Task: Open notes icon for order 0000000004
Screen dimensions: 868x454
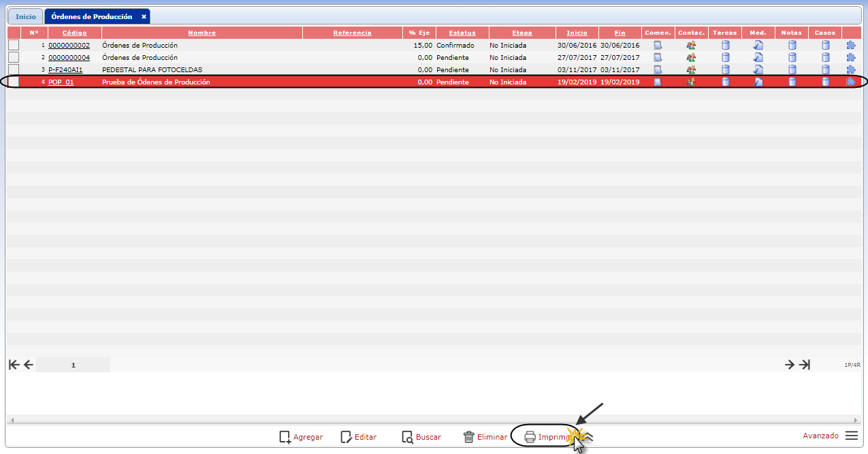Action: point(792,58)
